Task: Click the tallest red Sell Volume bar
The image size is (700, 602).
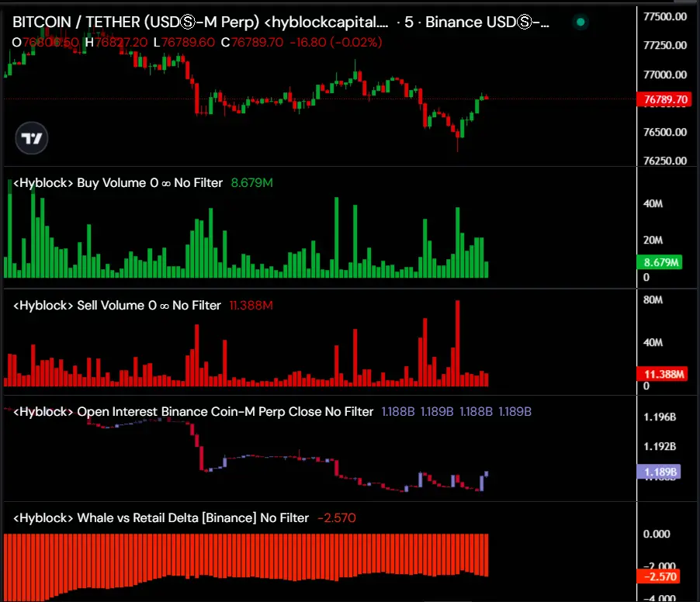Action: tap(458, 343)
